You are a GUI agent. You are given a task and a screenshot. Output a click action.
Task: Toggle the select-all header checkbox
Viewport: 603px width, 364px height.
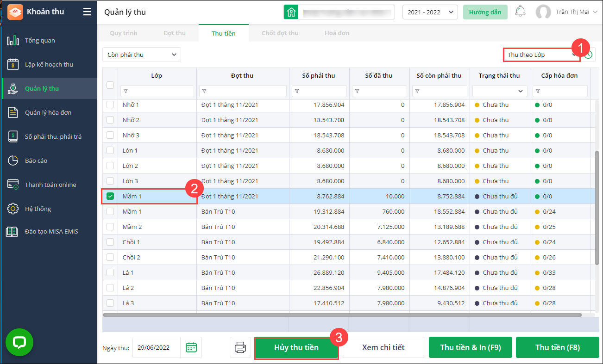[x=110, y=85]
